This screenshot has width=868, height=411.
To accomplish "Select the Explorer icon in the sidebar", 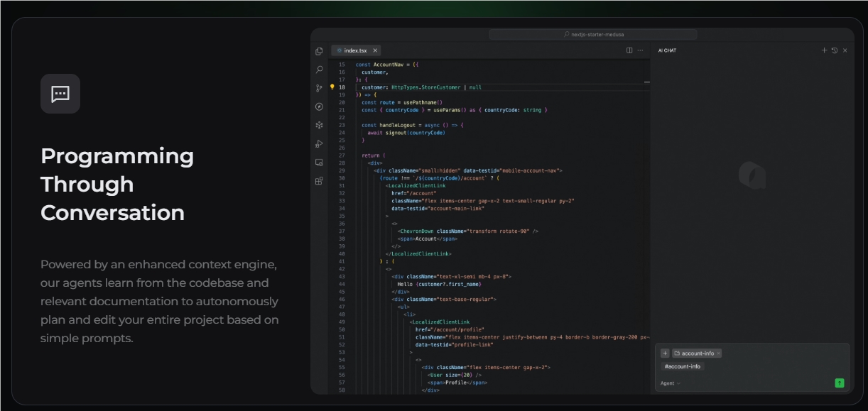I will tap(320, 50).
